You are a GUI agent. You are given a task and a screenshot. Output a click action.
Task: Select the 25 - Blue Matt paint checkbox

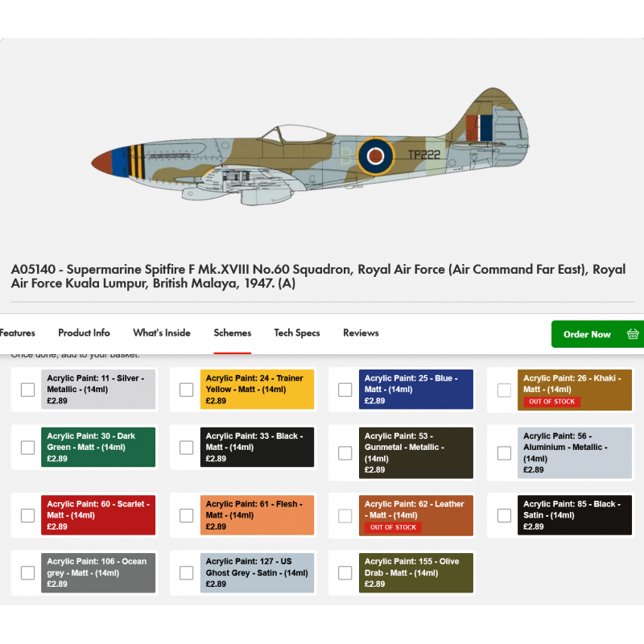(345, 390)
